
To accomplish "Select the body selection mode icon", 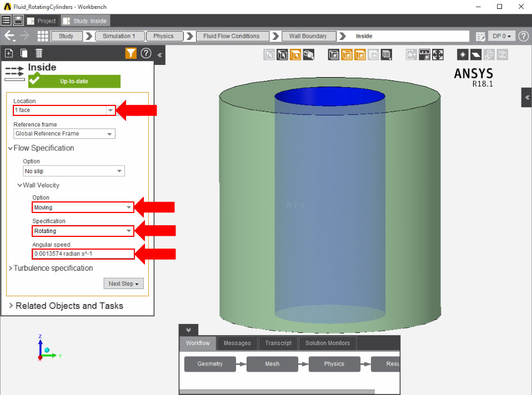I will 309,54.
